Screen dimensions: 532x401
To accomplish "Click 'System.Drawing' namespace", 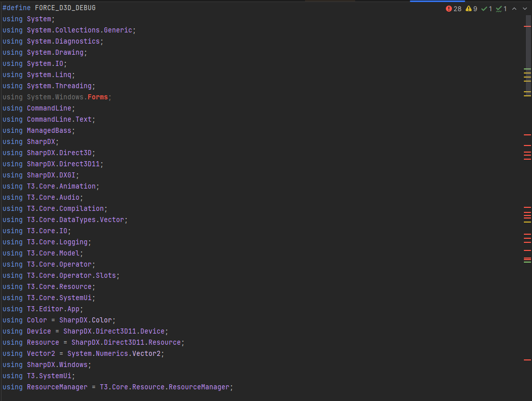I will (55, 53).
